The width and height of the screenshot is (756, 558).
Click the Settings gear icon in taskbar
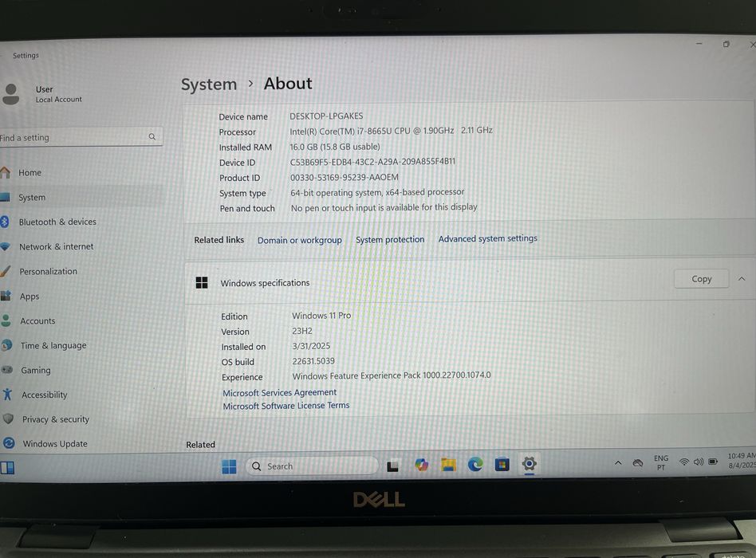[529, 464]
